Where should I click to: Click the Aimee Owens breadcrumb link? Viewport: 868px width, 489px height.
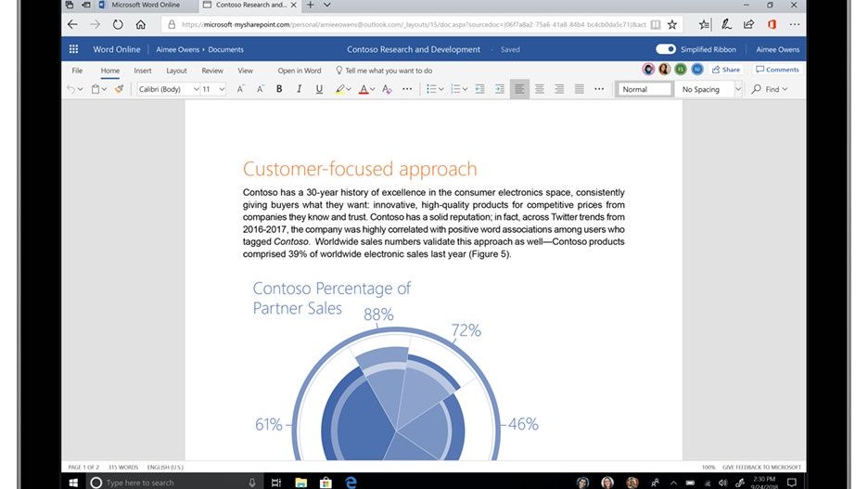(177, 50)
